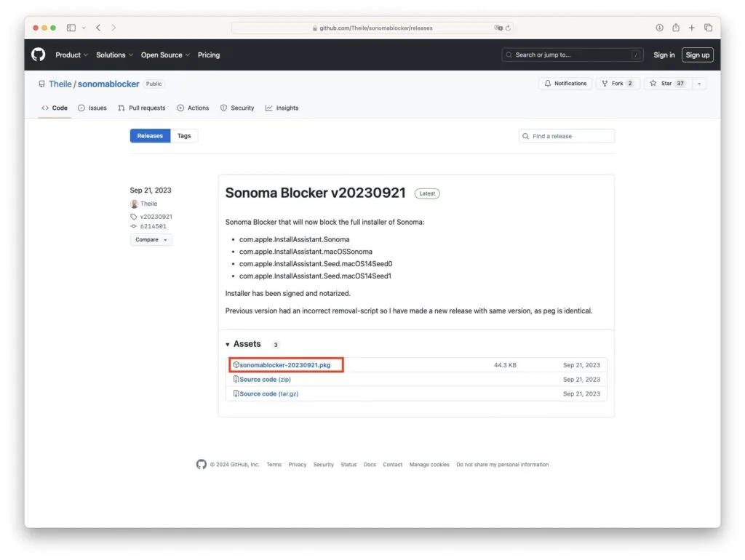This screenshot has width=745, height=560.
Task: Open tag v20230921 link
Action: [x=156, y=217]
